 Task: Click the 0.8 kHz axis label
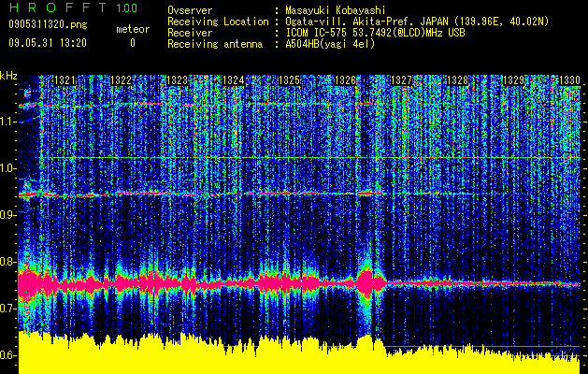[8, 262]
